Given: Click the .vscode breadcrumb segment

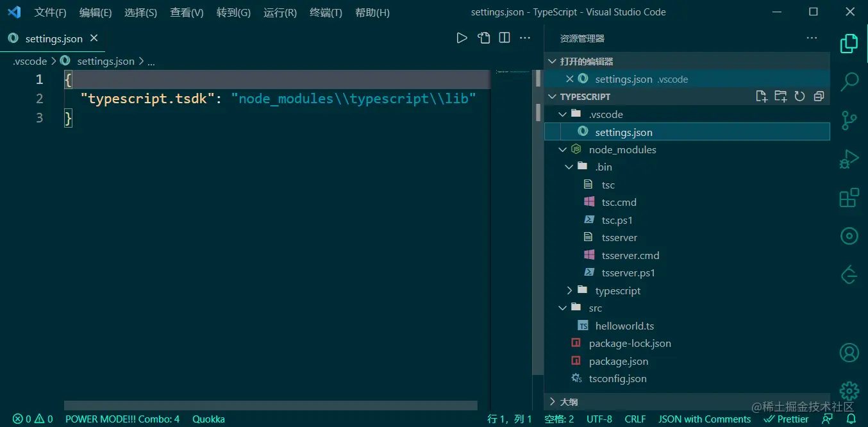Looking at the screenshot, I should click(30, 62).
